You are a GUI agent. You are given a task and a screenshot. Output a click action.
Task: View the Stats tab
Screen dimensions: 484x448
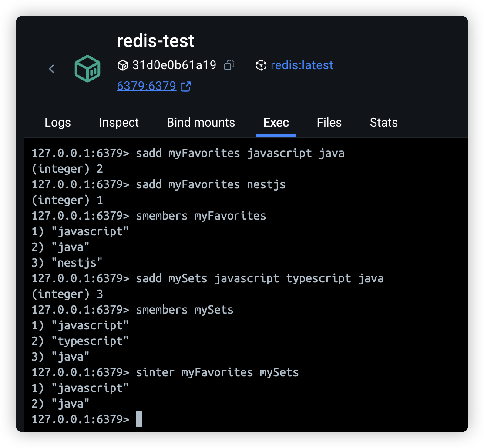pyautogui.click(x=383, y=123)
